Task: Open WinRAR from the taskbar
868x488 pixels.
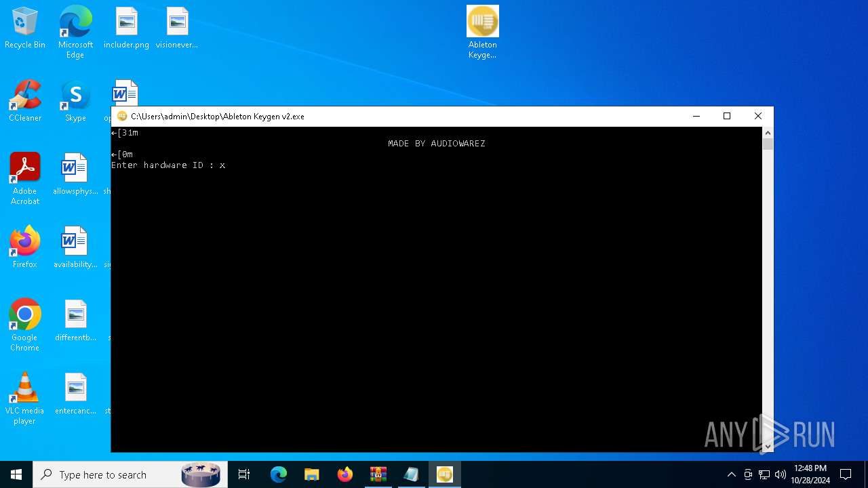Action: click(x=378, y=474)
